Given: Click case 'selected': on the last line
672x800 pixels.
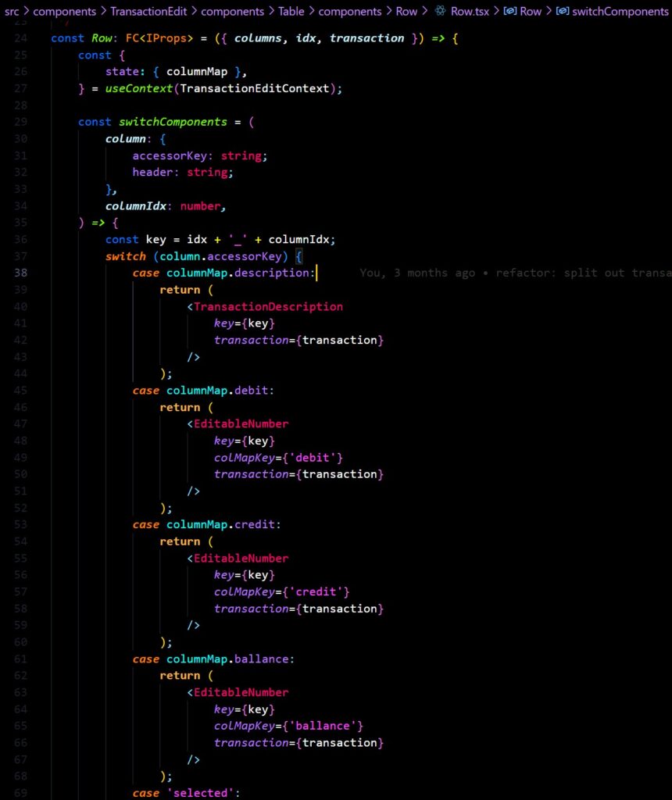Looking at the screenshot, I should coord(186,793).
